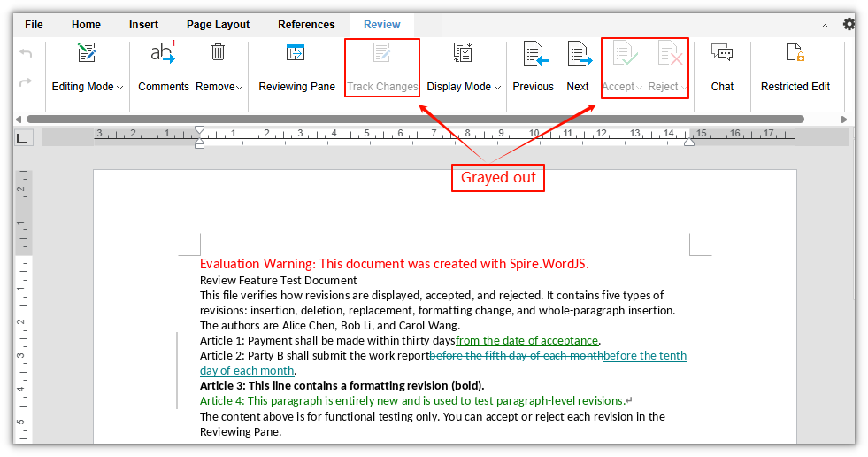Click the Previous label
The image size is (868, 457).
coord(533,87)
